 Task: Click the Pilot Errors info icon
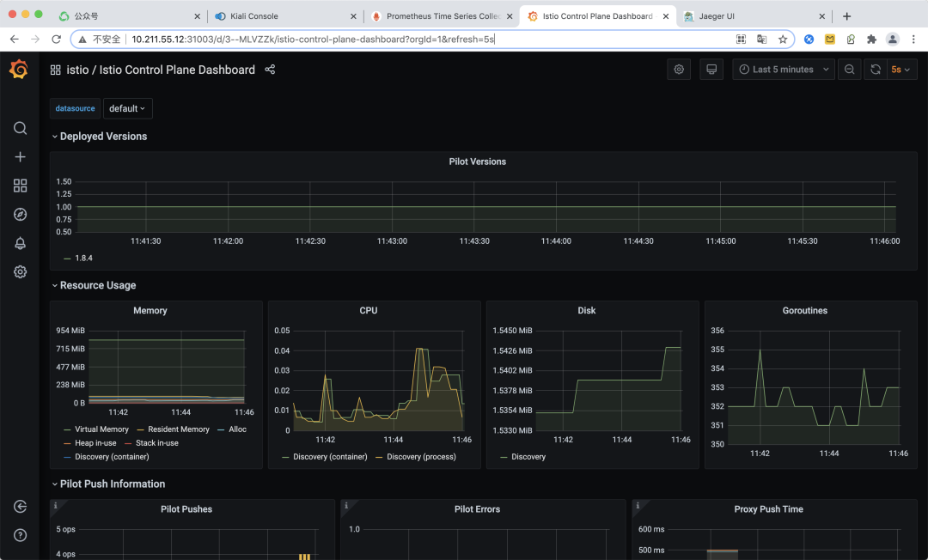click(346, 506)
